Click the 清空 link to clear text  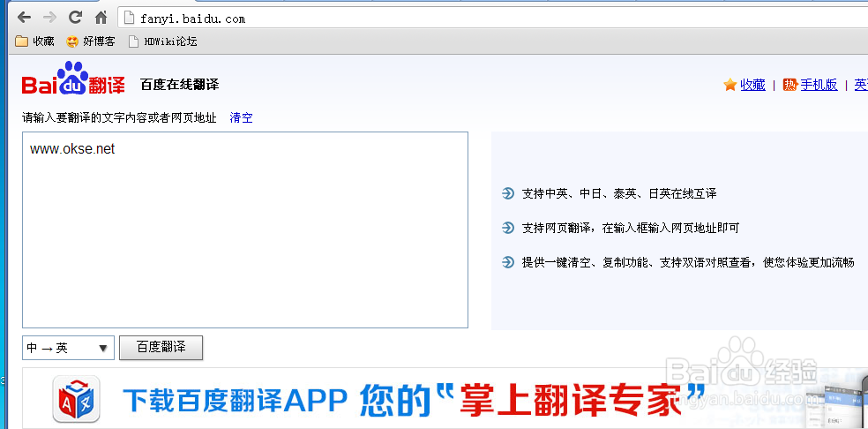point(241,117)
